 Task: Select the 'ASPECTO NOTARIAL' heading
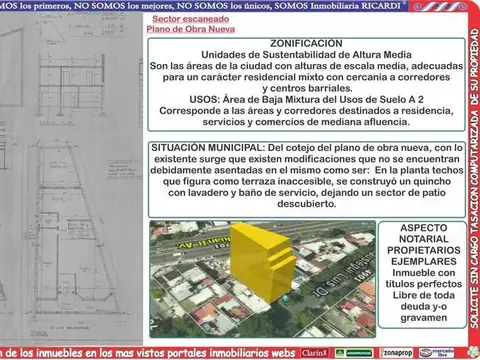coord(424,233)
